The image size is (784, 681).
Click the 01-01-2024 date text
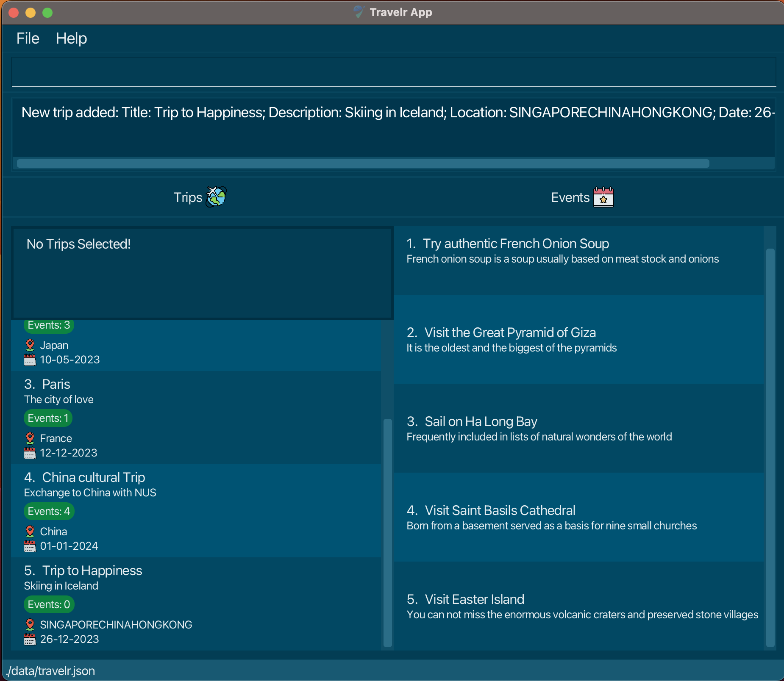(69, 546)
